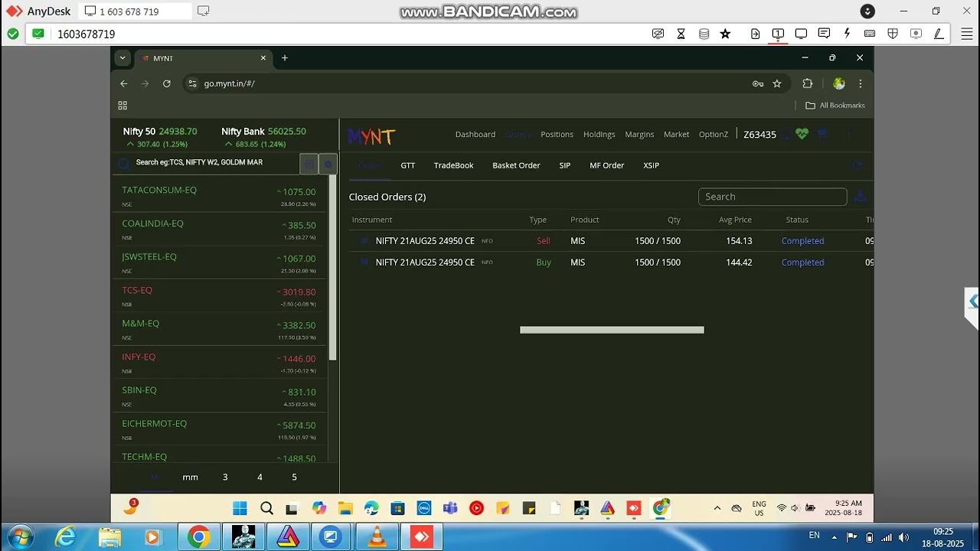This screenshot has height=551, width=980.
Task: Select the Positions menu item
Action: (x=557, y=135)
